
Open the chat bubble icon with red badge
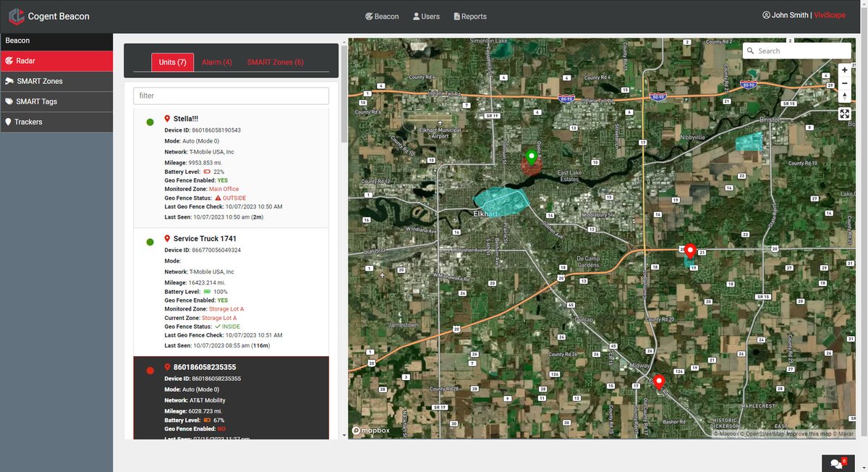(x=838, y=463)
